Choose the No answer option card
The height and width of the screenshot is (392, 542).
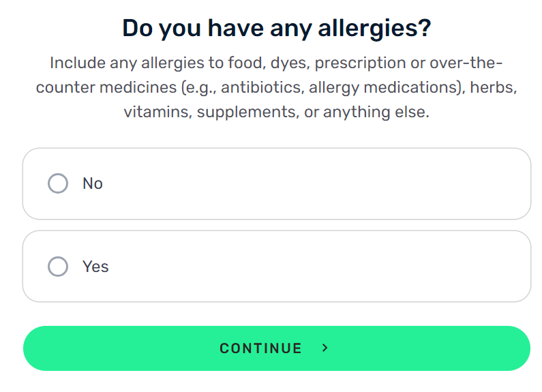(x=277, y=183)
